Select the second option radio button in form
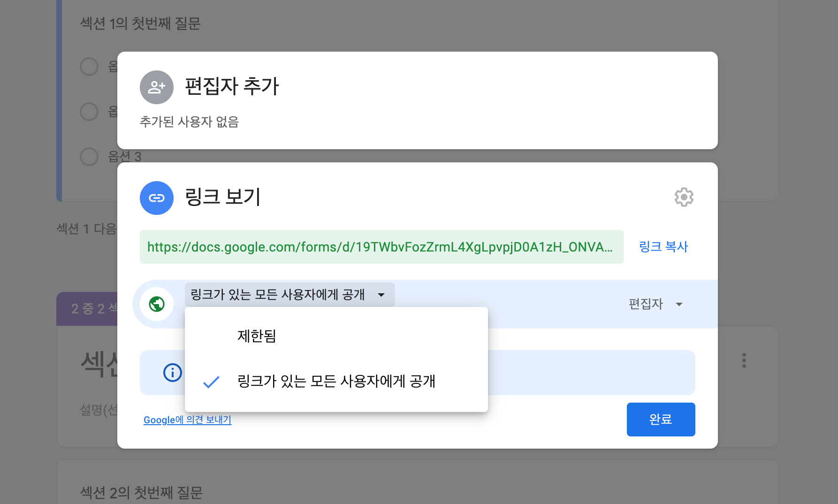The height and width of the screenshot is (504, 838). [x=89, y=112]
